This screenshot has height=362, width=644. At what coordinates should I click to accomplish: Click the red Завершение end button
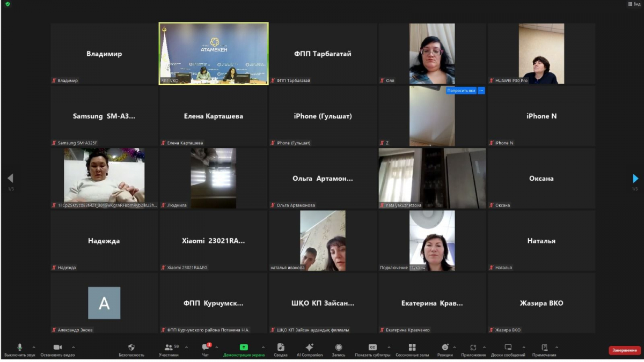tap(625, 350)
